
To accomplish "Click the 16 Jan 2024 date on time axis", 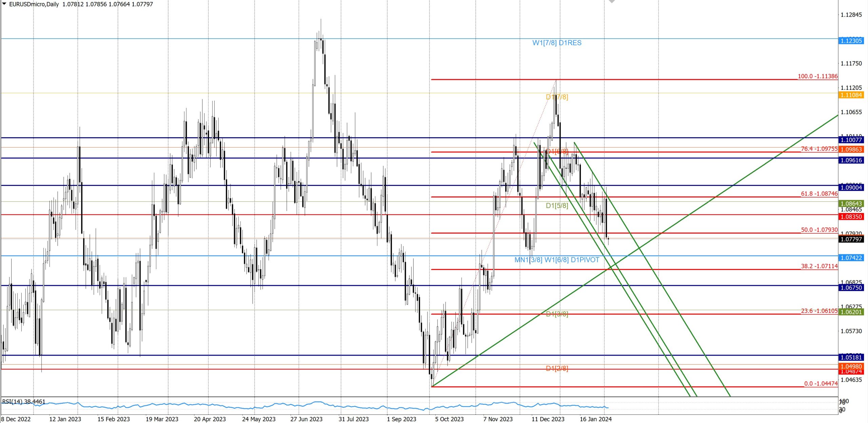I will click(595, 419).
